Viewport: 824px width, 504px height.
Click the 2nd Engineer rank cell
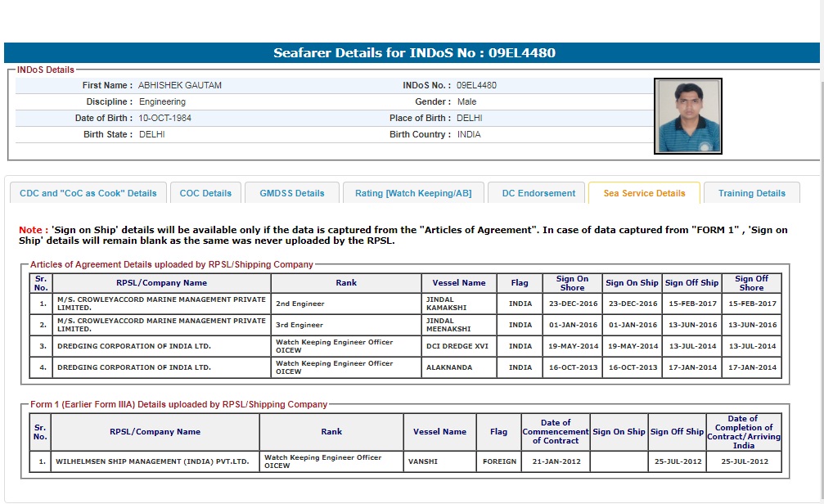(345, 304)
